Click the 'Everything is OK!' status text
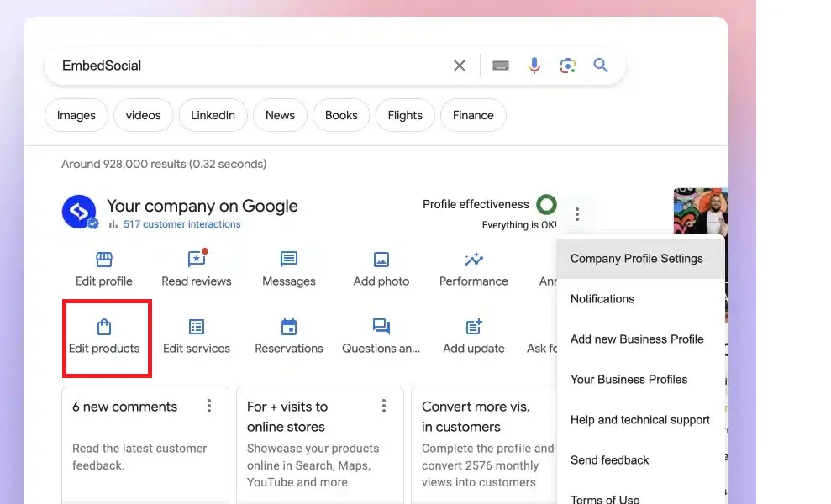This screenshot has height=504, width=831. click(519, 225)
